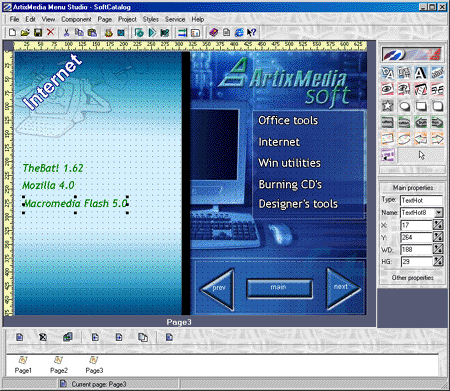
Task: Click the stepper beside the X field
Action: point(438,225)
